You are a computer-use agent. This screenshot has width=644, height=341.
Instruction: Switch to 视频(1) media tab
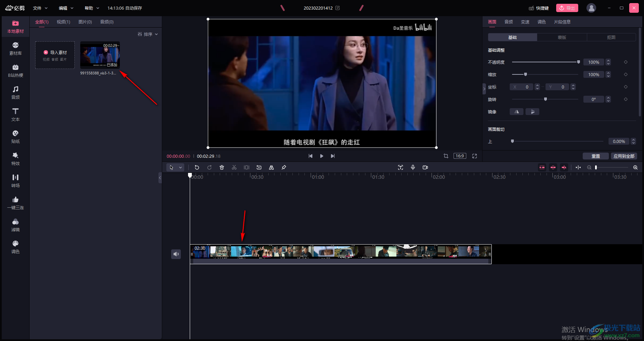63,22
